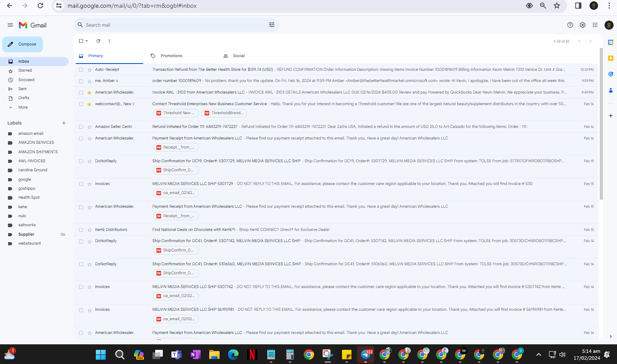617x364 pixels.
Task: Click the inbox vertical scrollbar
Action: [601, 124]
